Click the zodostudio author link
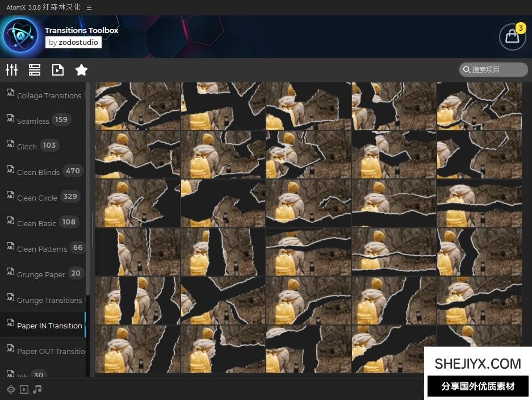The image size is (532, 400). pos(73,43)
